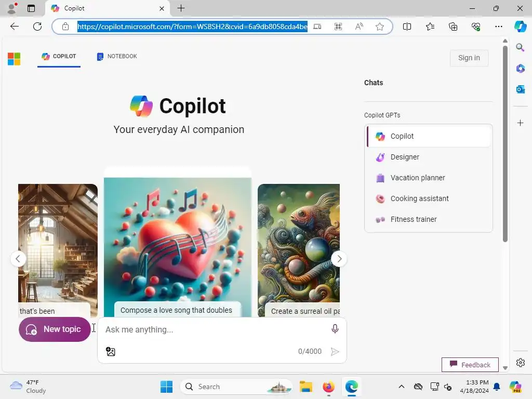This screenshot has height=399, width=532.
Task: Click the send message arrow
Action: click(335, 352)
